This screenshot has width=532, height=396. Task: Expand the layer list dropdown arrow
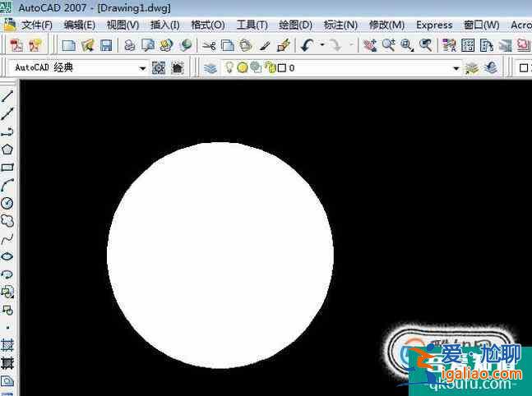coord(456,68)
